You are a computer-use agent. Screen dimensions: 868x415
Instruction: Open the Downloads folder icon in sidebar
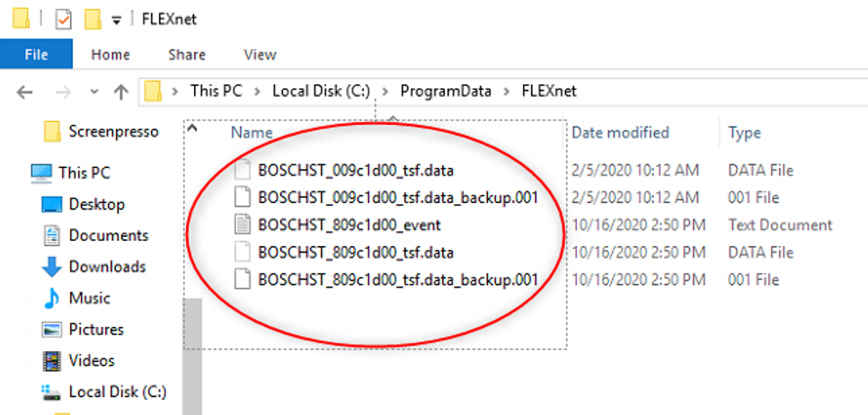52,267
